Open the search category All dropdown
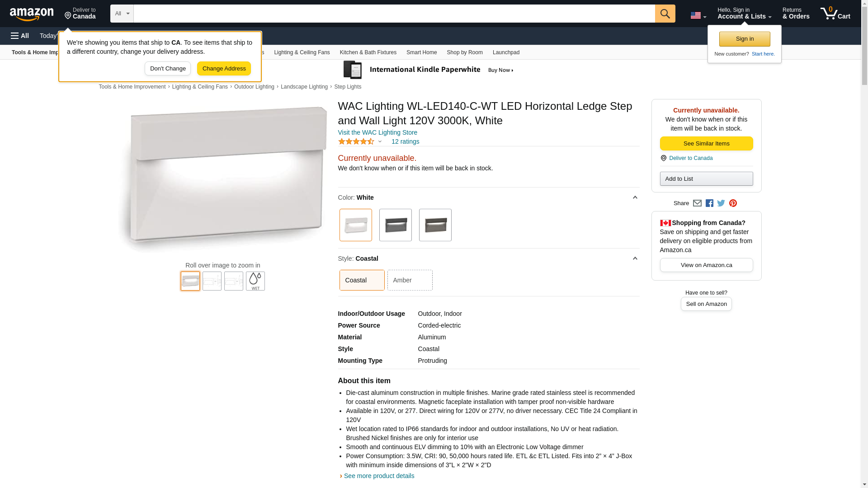 click(x=122, y=14)
